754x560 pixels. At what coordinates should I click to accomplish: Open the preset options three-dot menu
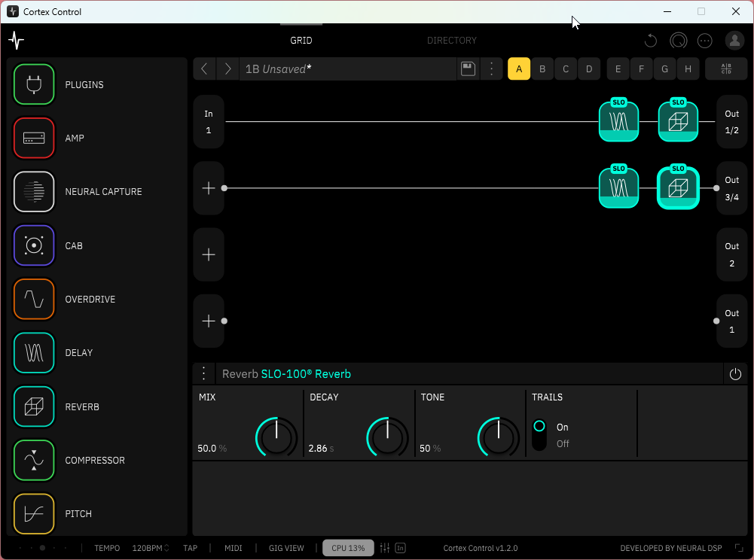491,68
